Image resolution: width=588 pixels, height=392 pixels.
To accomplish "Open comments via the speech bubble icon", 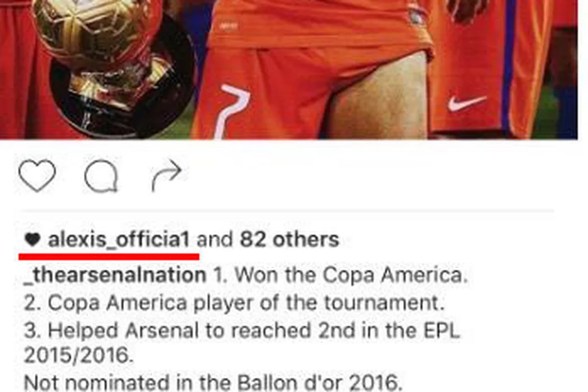I will [x=101, y=176].
